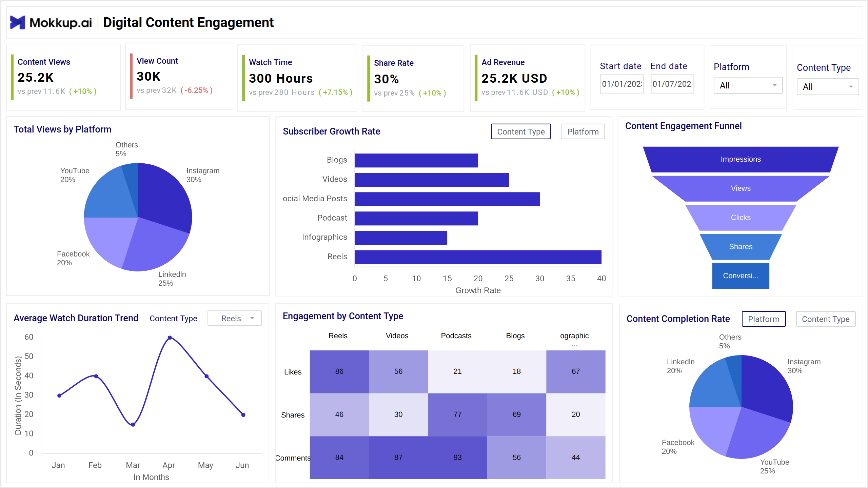Click the View Count value 30K
868x488 pixels.
click(x=149, y=76)
